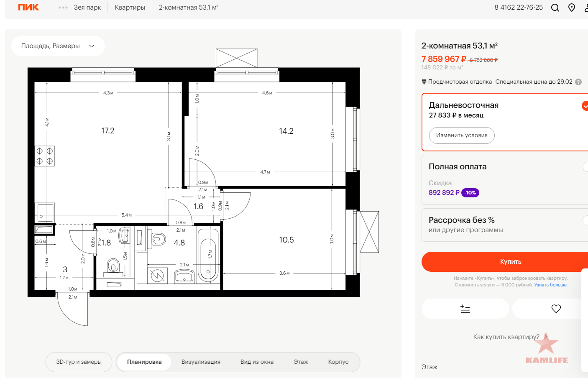Select the Полная оплата option
The height and width of the screenshot is (378, 588).
pyautogui.click(x=505, y=180)
